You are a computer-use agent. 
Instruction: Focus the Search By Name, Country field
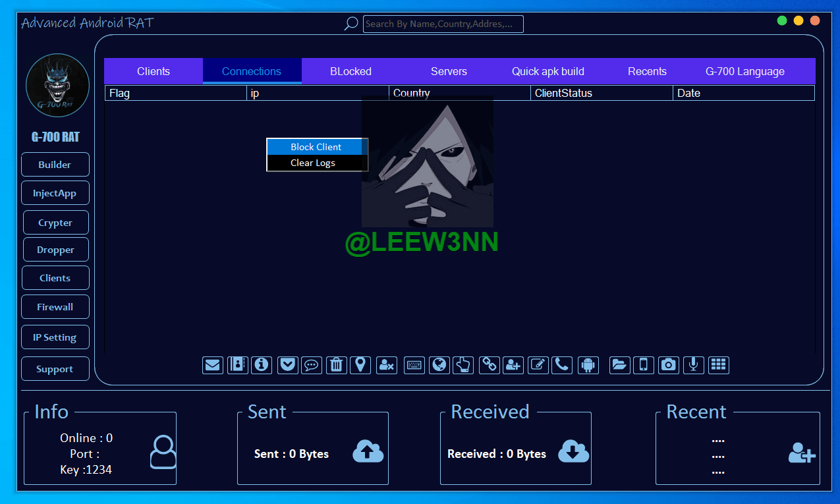[443, 24]
